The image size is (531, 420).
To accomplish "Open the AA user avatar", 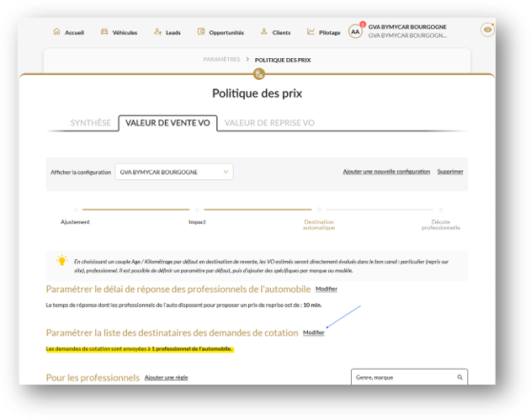I will coord(355,32).
